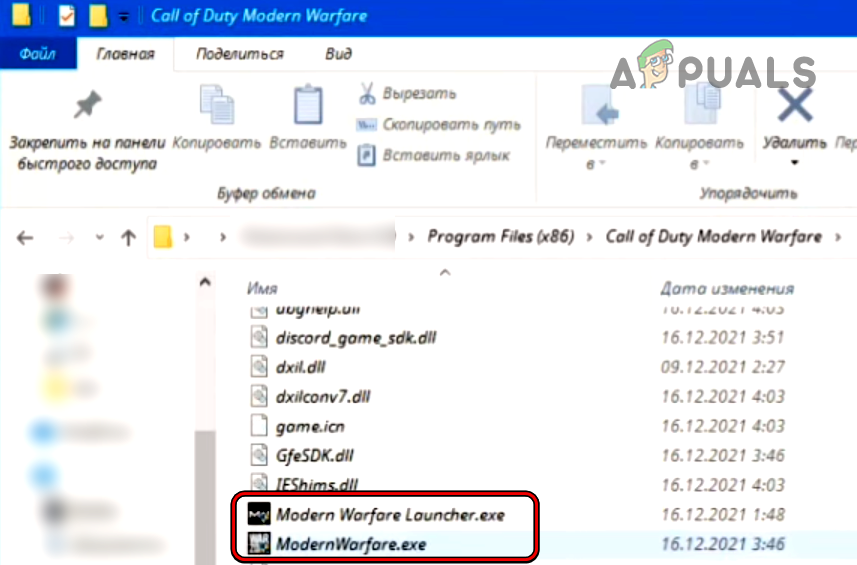This screenshot has height=565, width=857.
Task: Go up one folder level
Action: pyautogui.click(x=128, y=238)
